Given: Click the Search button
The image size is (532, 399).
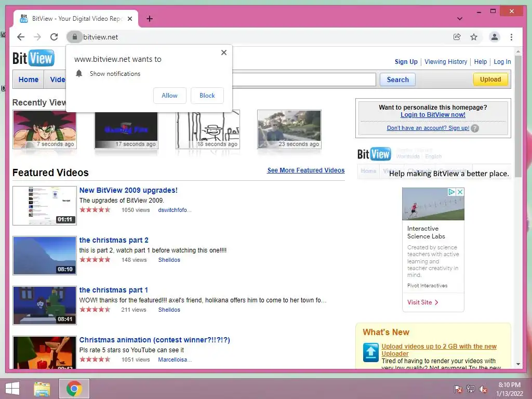Looking at the screenshot, I should pyautogui.click(x=397, y=79).
